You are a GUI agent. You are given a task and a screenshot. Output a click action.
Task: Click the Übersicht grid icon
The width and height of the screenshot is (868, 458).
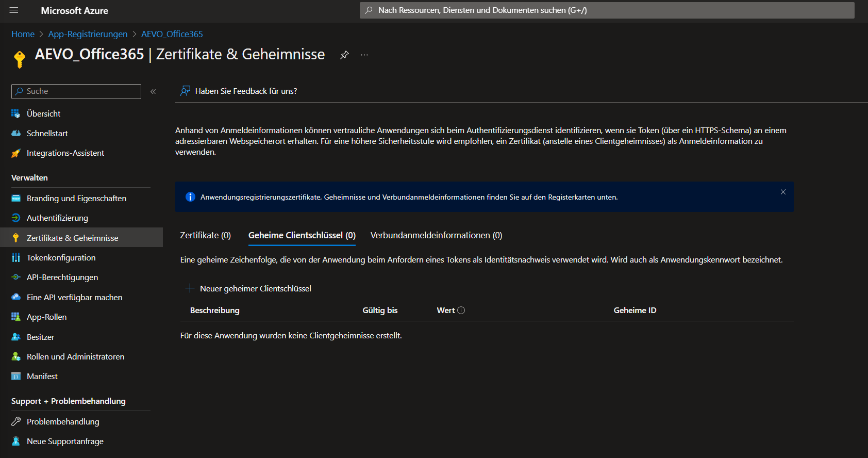(16, 113)
